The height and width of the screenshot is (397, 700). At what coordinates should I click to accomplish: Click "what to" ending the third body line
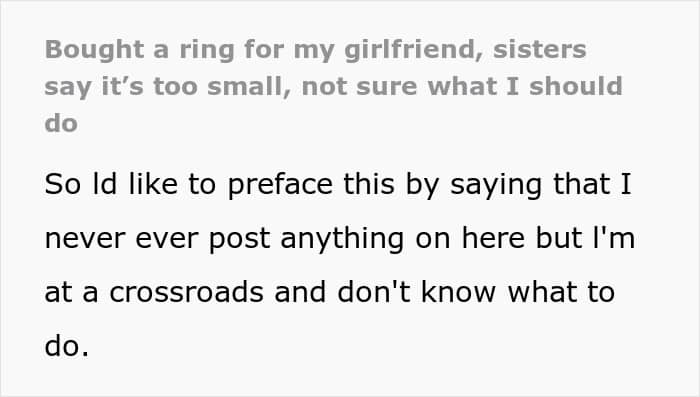pyautogui.click(x=561, y=292)
